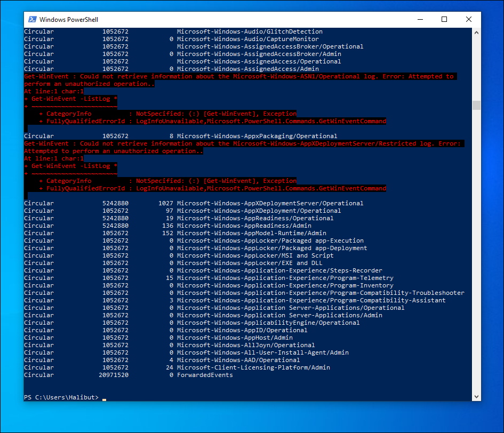Click Microsoft-Windows-AssignedAccess/Operational entry
This screenshot has height=433, width=504.
click(259, 61)
